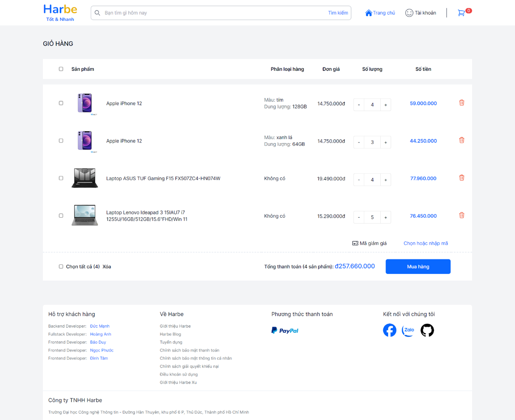Open Chính sách bảo mật thanh toán
This screenshot has height=420, width=515.
189,350
